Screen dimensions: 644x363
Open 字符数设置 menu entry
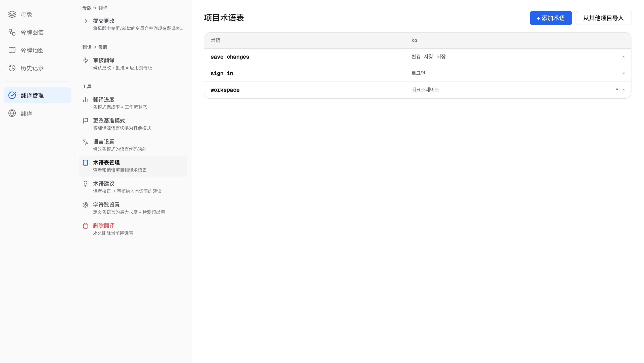133,208
